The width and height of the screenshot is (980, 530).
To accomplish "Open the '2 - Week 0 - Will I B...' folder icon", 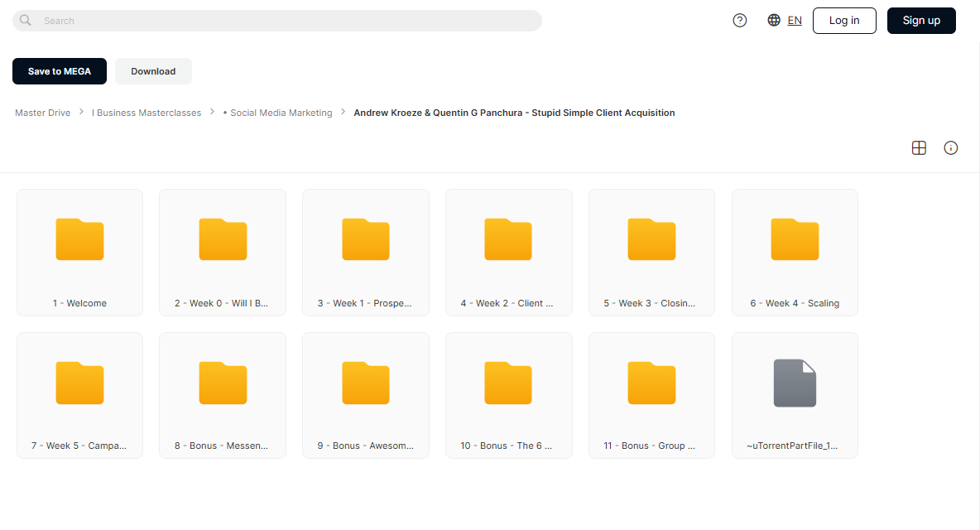I will click(x=223, y=239).
